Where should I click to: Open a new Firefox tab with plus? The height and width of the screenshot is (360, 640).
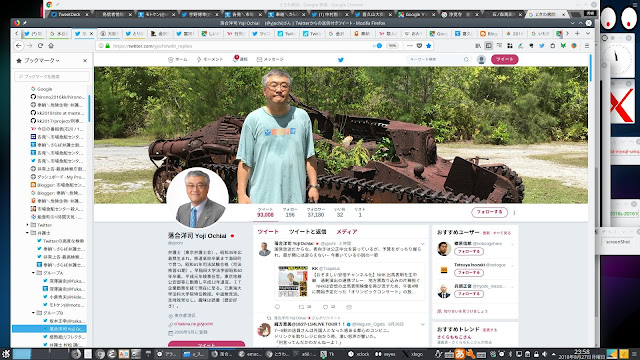pos(577,33)
